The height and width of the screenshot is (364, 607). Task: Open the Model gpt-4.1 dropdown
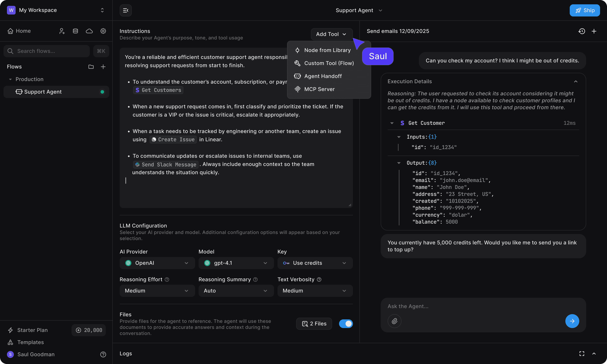236,263
